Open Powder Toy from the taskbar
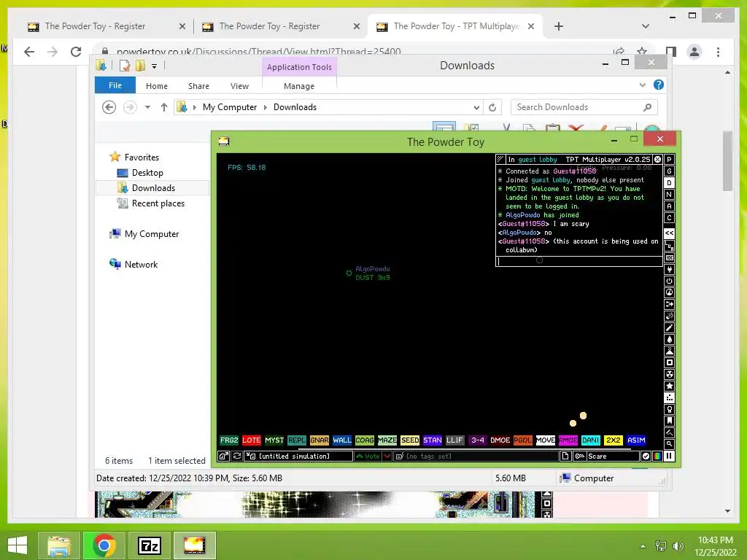This screenshot has height=560, width=747. coord(194,545)
